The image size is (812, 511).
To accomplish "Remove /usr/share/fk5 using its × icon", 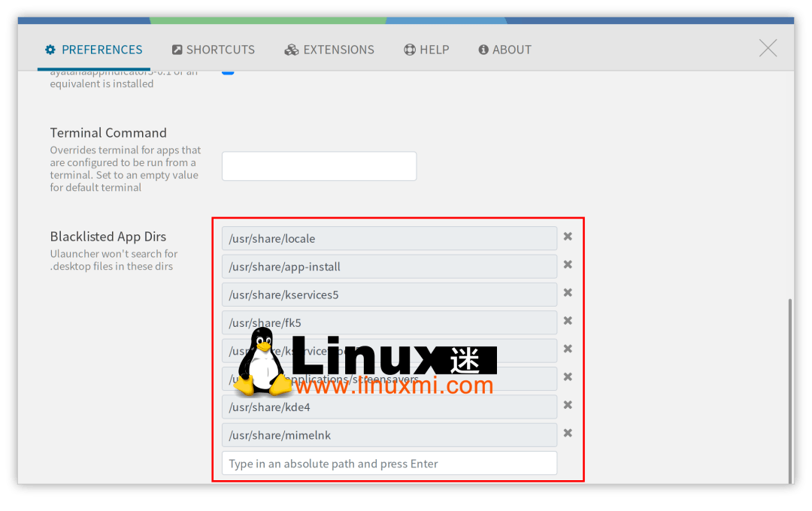I will (x=568, y=322).
